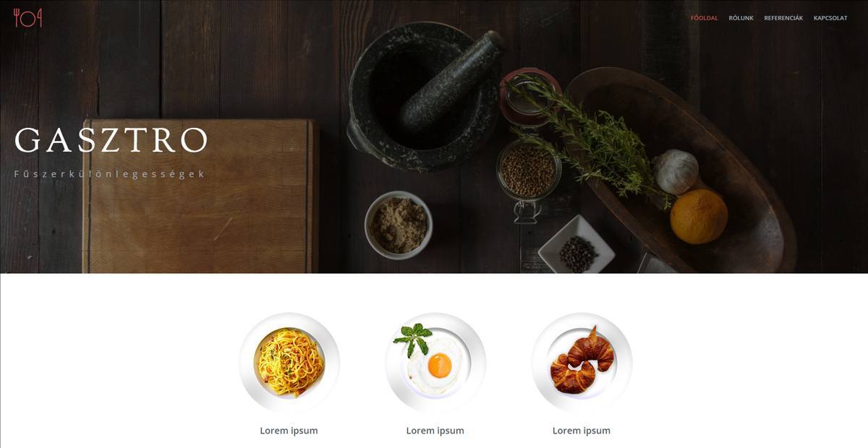Go to the RÓLUNK page

741,18
